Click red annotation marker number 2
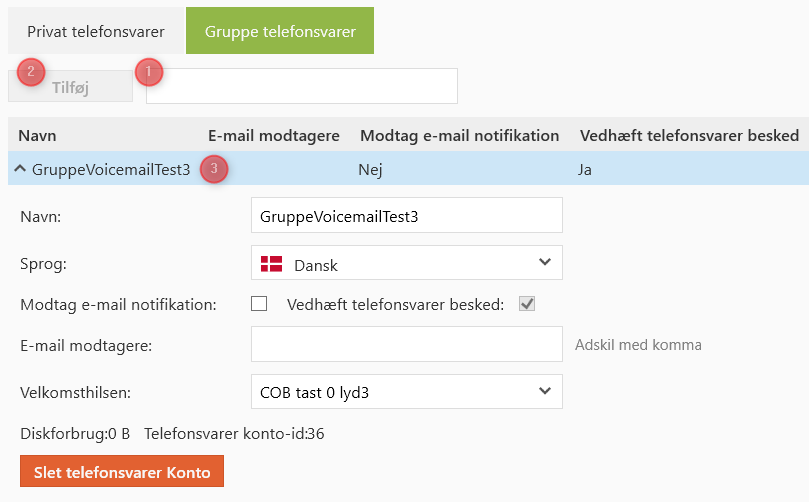 (x=31, y=72)
